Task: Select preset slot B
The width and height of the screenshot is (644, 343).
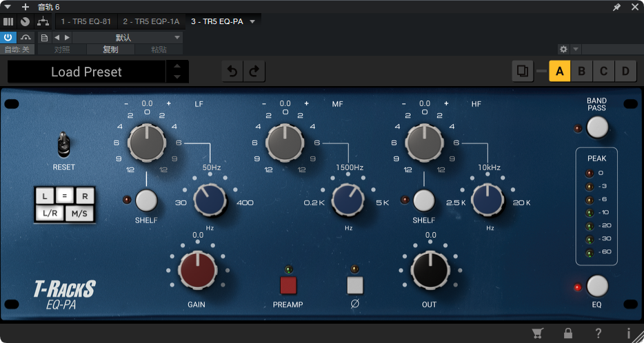Action: pyautogui.click(x=581, y=72)
